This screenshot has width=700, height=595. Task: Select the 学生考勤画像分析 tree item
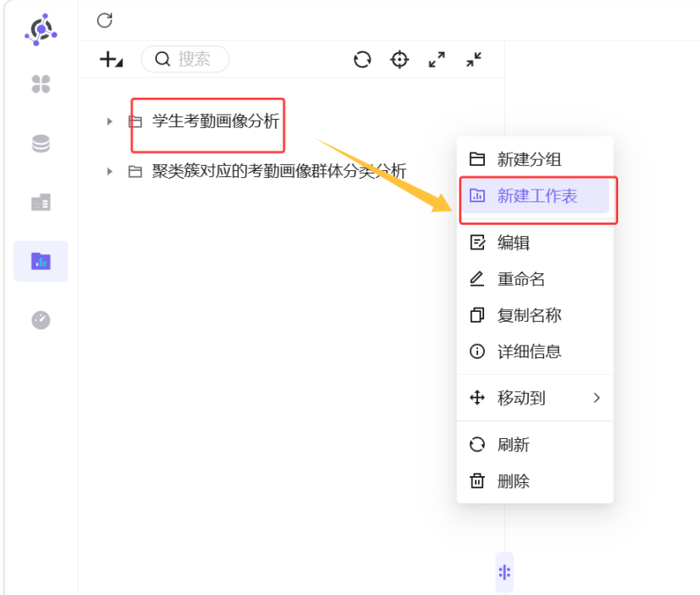(216, 121)
